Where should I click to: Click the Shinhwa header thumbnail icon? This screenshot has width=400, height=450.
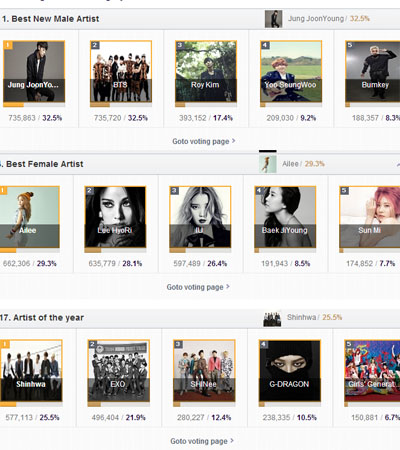272,319
